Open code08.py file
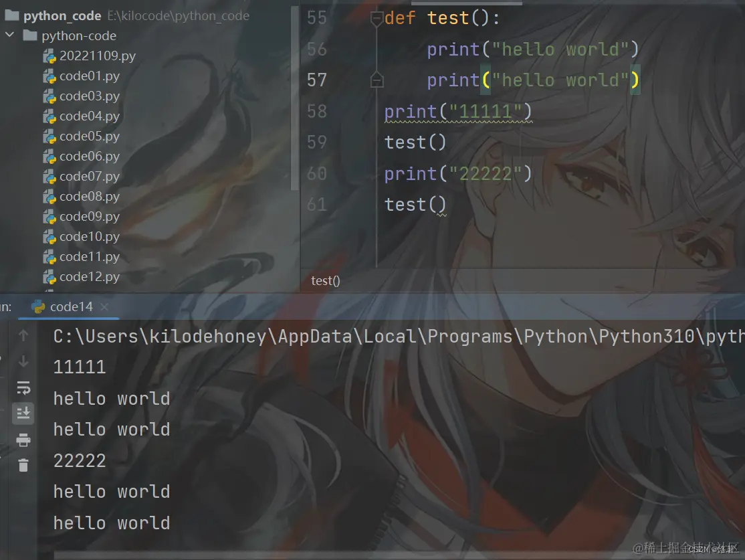The height and width of the screenshot is (560, 745). [x=90, y=196]
